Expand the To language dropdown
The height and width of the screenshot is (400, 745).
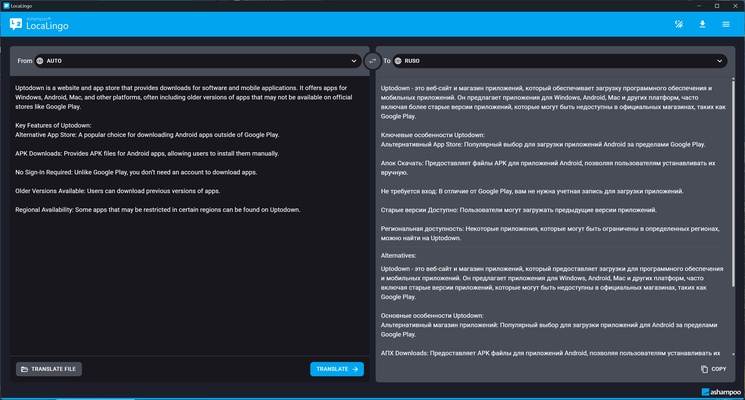click(719, 61)
